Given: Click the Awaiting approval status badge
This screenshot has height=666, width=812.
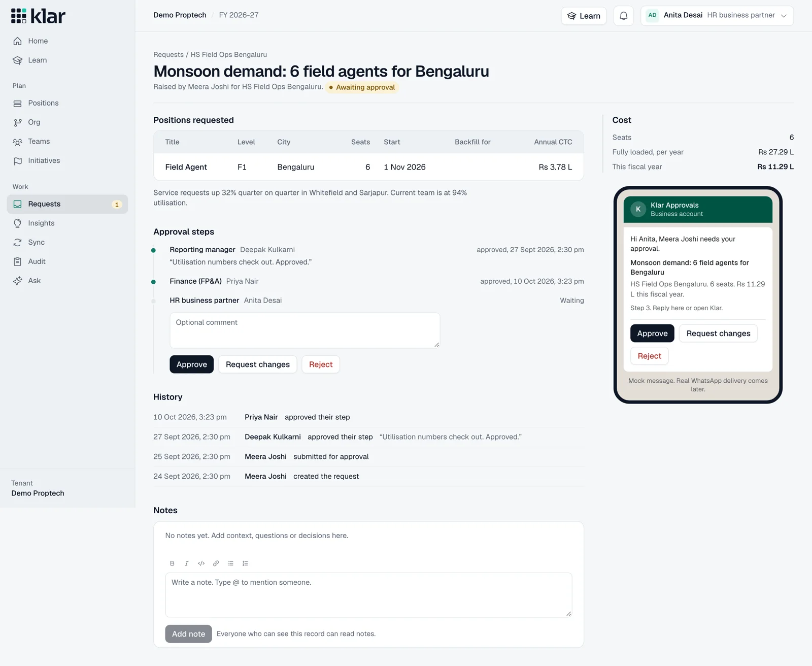Looking at the screenshot, I should (x=362, y=87).
